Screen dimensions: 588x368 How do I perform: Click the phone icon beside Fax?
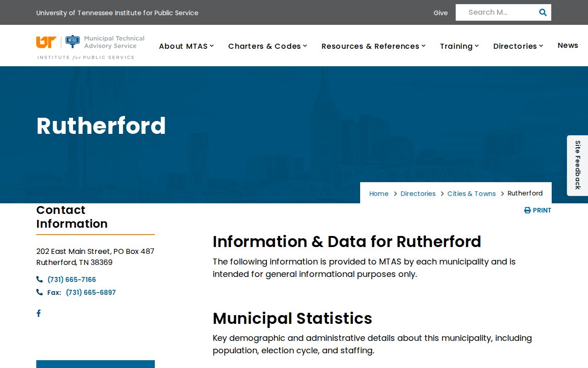[x=40, y=292]
